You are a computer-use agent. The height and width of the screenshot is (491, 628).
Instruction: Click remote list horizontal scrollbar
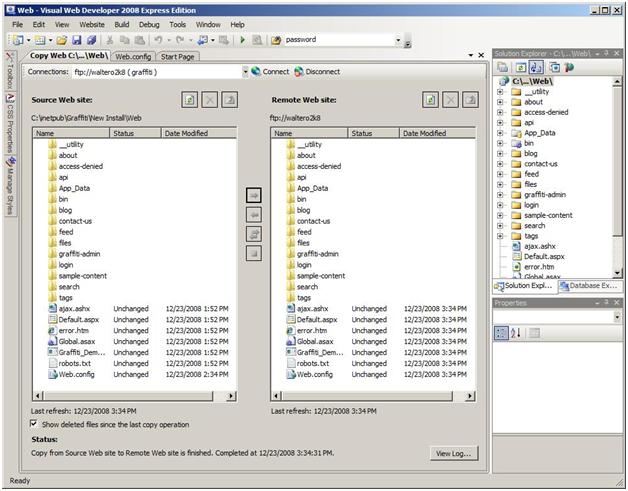click(x=367, y=396)
